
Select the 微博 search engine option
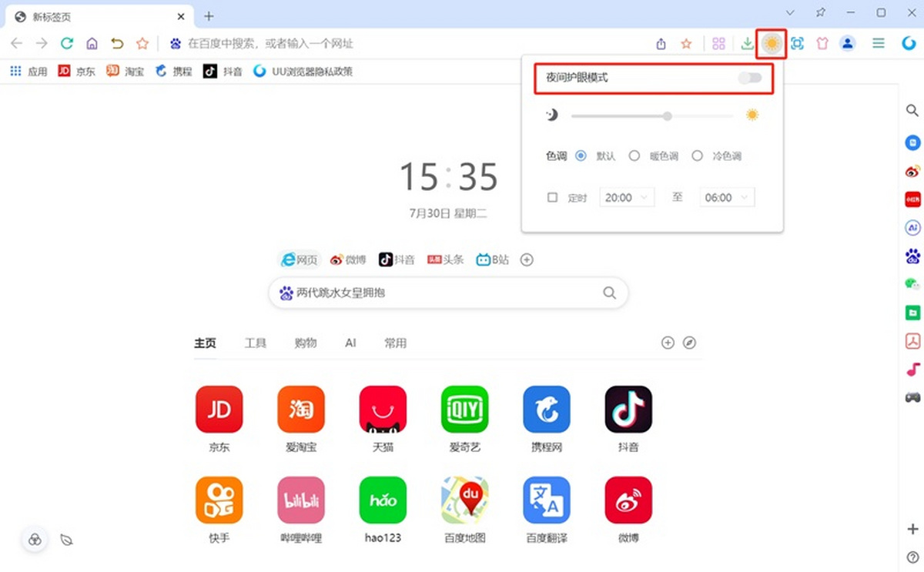(348, 259)
